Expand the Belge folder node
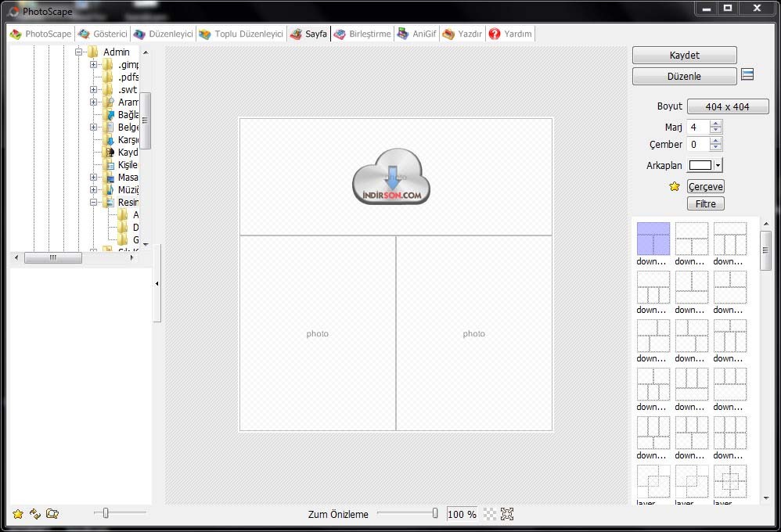This screenshot has width=781, height=532. 93,127
